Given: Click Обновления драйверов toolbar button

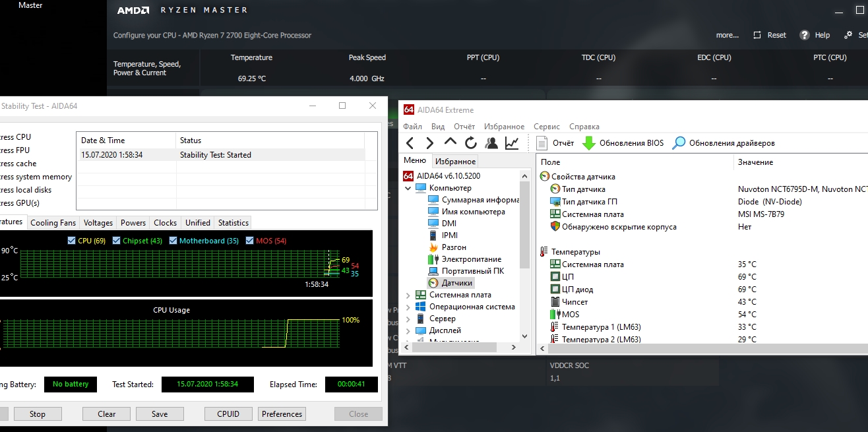Looking at the screenshot, I should coord(724,143).
